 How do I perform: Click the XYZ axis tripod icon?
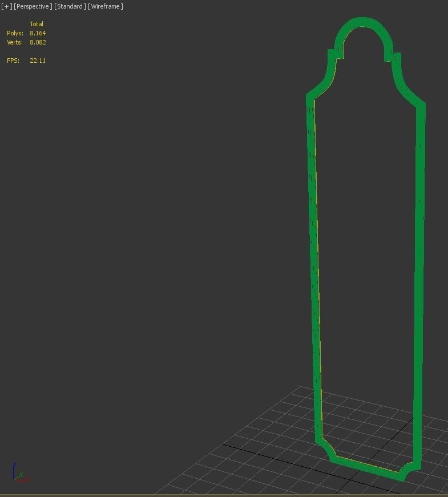click(x=21, y=472)
